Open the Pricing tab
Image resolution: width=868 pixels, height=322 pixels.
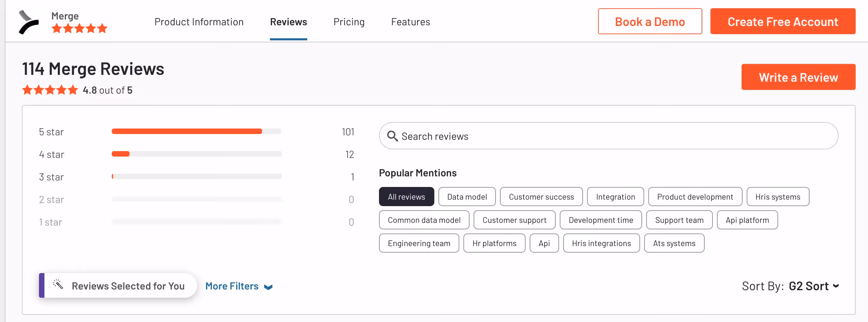[x=349, y=22]
